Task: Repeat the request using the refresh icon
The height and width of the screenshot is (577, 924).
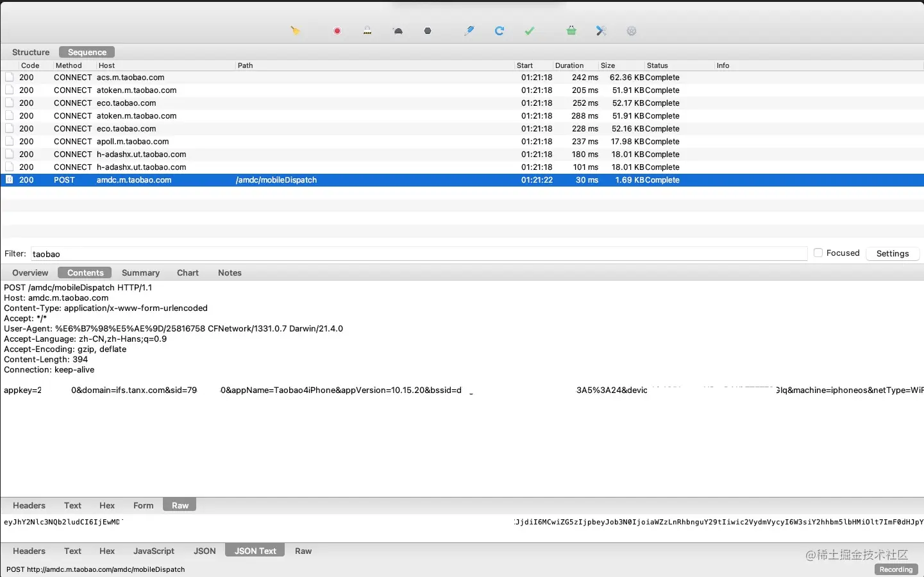Action: coord(500,30)
